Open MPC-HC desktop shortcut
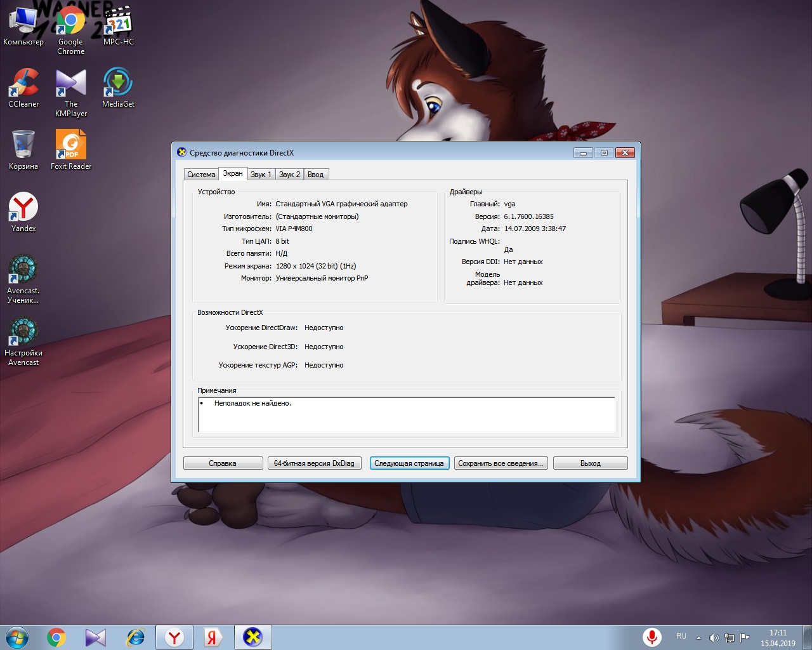This screenshot has width=812, height=650. pyautogui.click(x=119, y=27)
